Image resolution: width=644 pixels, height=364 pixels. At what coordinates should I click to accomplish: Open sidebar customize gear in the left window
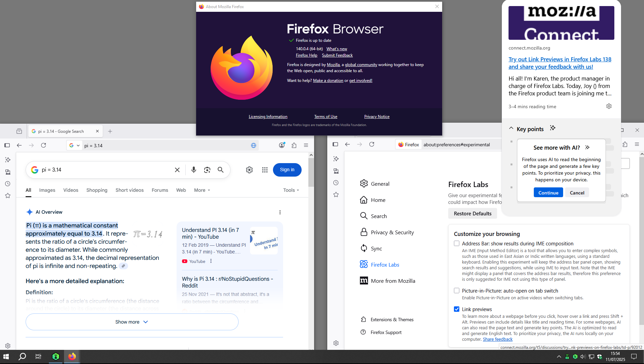[8, 346]
